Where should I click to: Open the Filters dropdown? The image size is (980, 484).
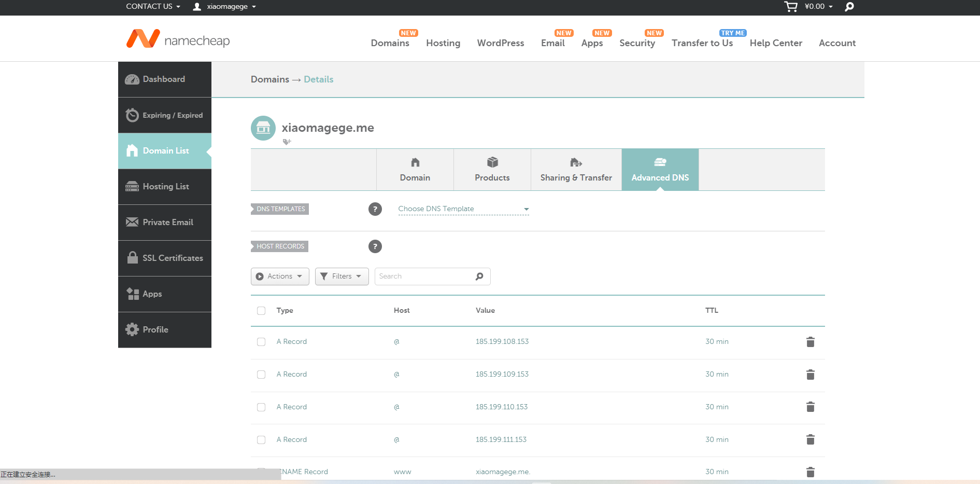pos(342,276)
